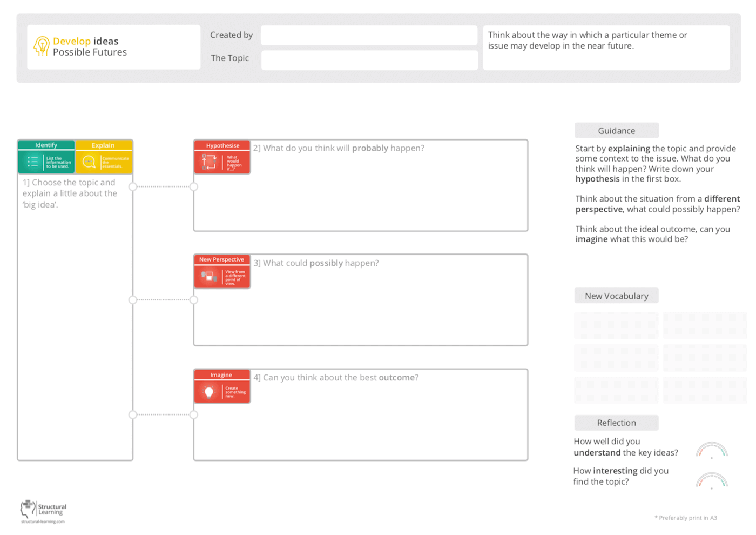Click the New Vocabulary header
Screen dimensions: 756x535
tap(616, 296)
